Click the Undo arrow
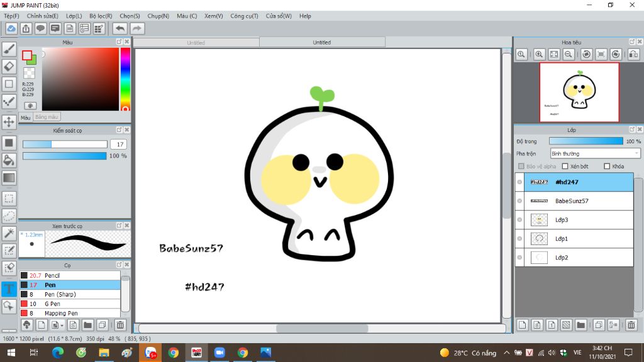The width and height of the screenshot is (644, 362). 120,28
